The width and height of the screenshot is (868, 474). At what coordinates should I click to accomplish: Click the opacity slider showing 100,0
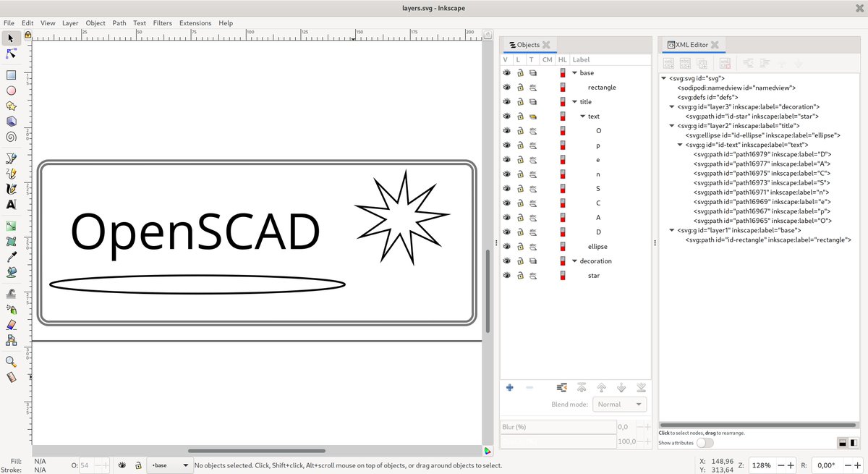pyautogui.click(x=557, y=441)
